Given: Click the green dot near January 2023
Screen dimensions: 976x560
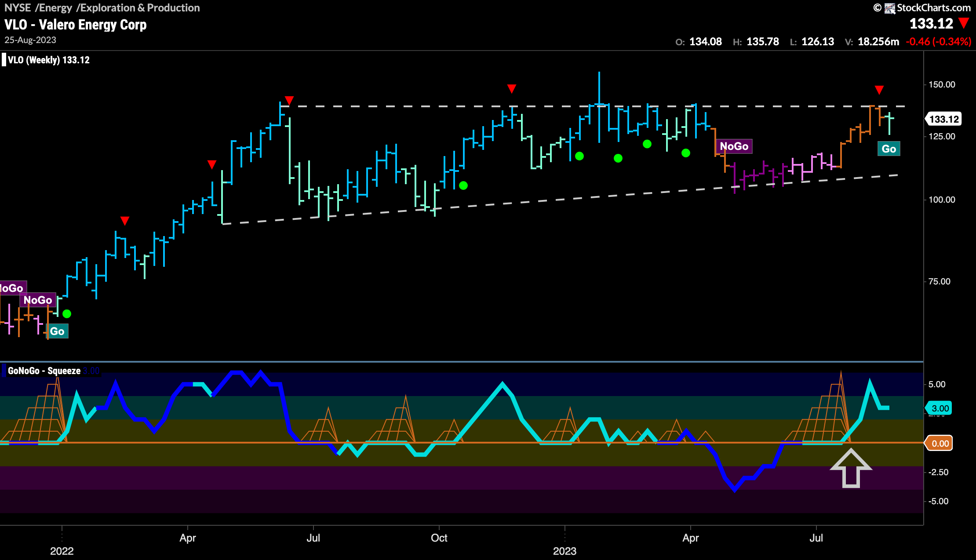Looking at the screenshot, I should (579, 156).
